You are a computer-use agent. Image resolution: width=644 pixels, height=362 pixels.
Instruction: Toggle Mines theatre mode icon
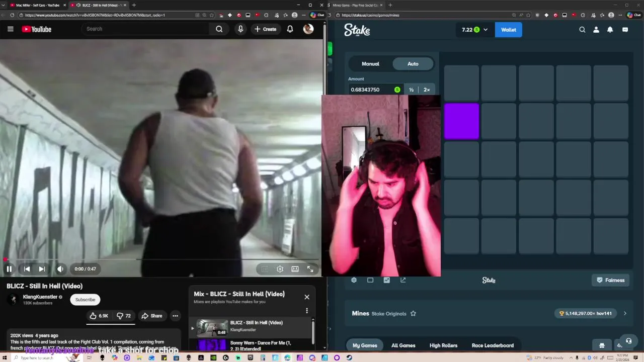pos(370,280)
